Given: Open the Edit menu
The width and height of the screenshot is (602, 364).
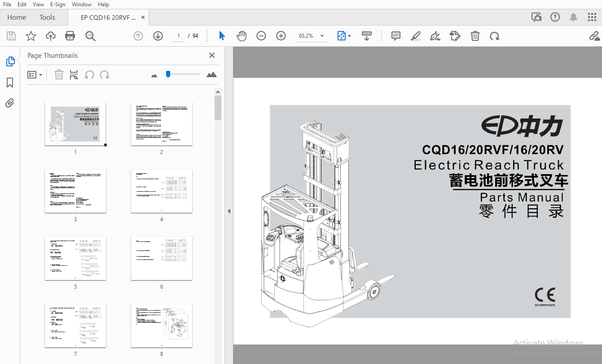Looking at the screenshot, I should click(x=22, y=4).
